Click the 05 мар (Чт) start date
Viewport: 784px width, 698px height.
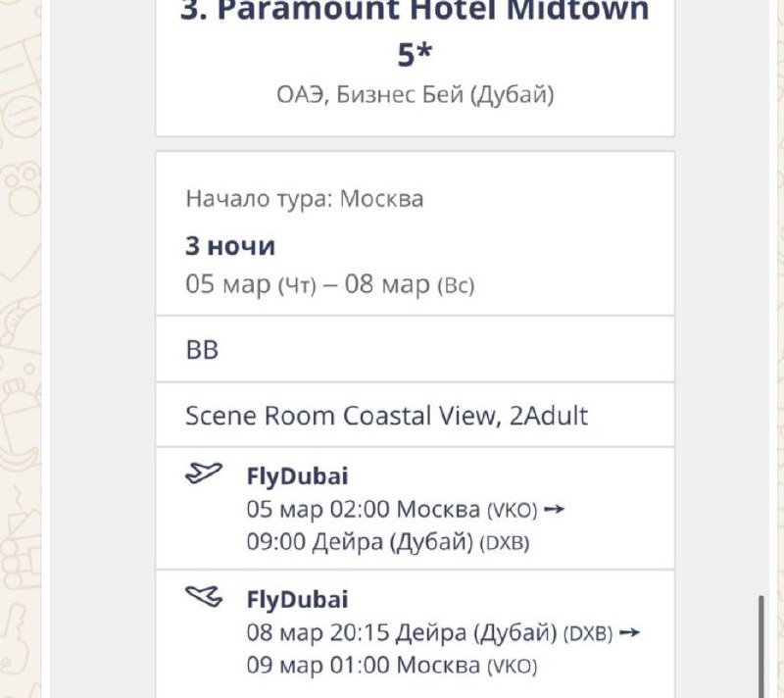click(250, 286)
